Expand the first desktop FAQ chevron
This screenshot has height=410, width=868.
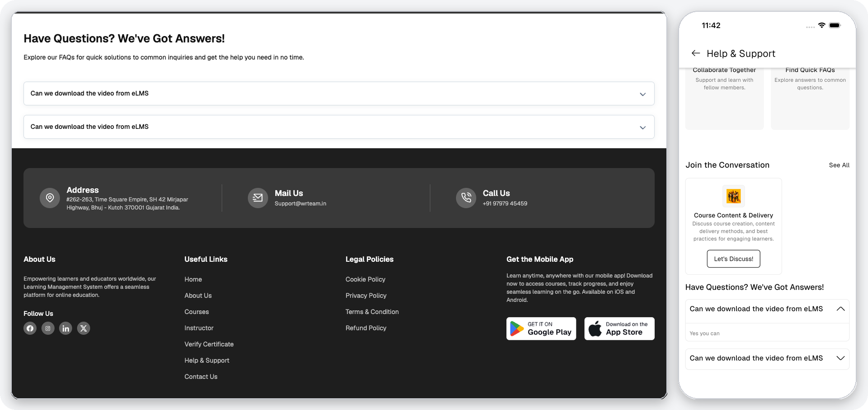pos(642,94)
